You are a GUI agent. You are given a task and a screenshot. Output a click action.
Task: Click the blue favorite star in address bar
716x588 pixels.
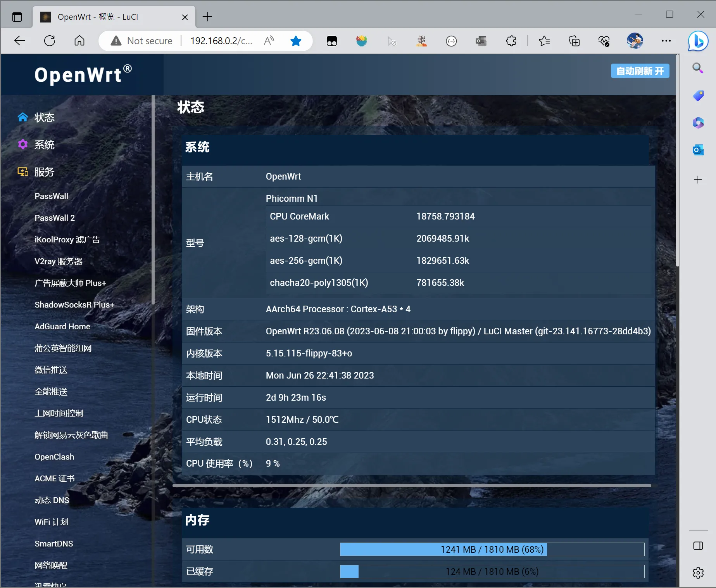296,41
